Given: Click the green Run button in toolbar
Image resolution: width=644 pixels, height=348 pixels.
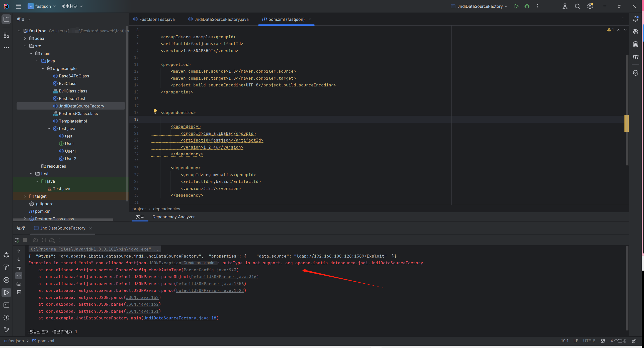Looking at the screenshot, I should click(516, 6).
